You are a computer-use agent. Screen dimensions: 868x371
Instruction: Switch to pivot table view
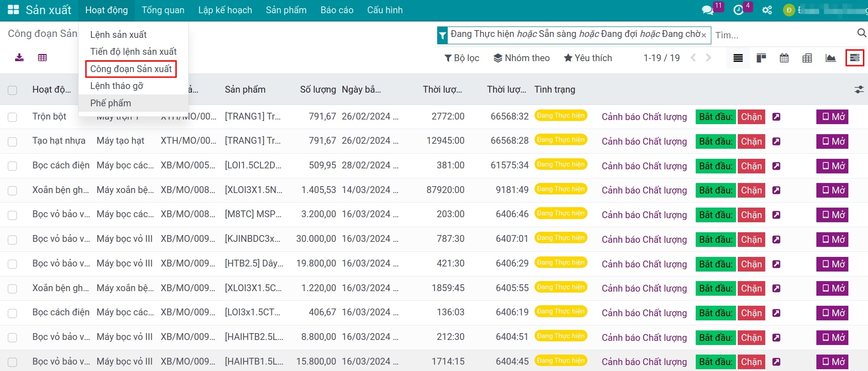pos(807,58)
